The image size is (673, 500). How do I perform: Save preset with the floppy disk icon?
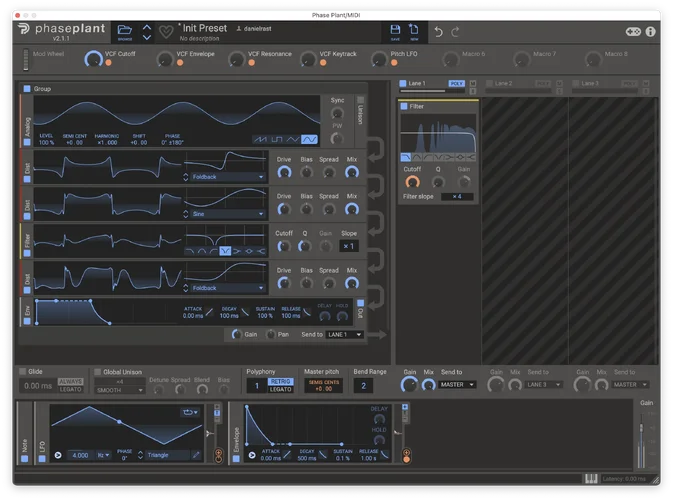click(395, 31)
